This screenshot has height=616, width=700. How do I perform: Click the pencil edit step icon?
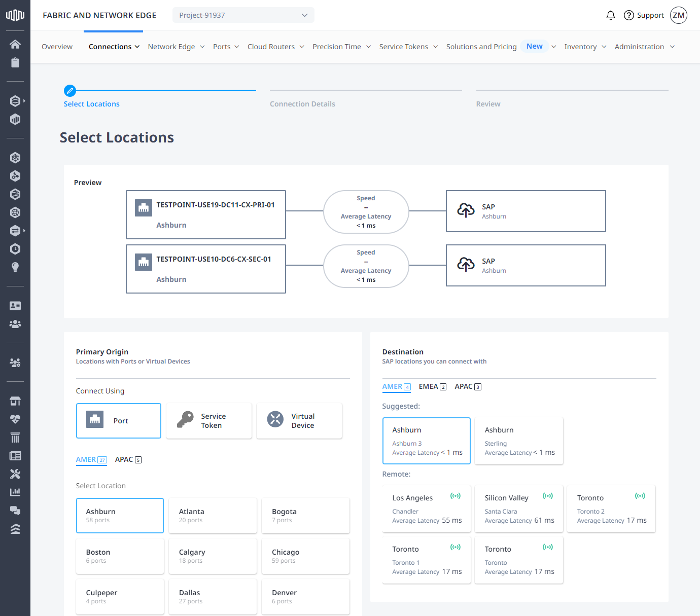(70, 91)
